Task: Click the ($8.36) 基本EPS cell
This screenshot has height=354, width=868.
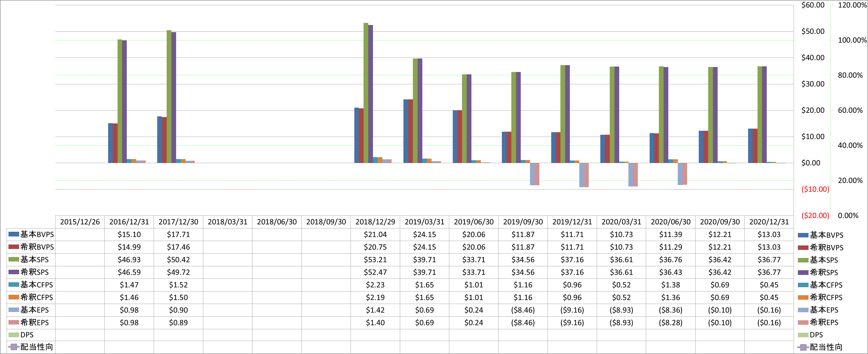Action: coord(671,310)
